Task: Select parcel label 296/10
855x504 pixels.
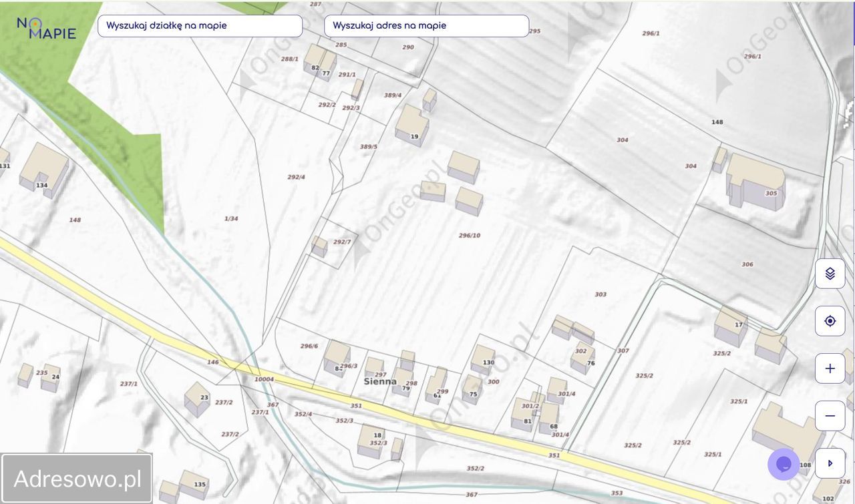Action: (x=470, y=236)
